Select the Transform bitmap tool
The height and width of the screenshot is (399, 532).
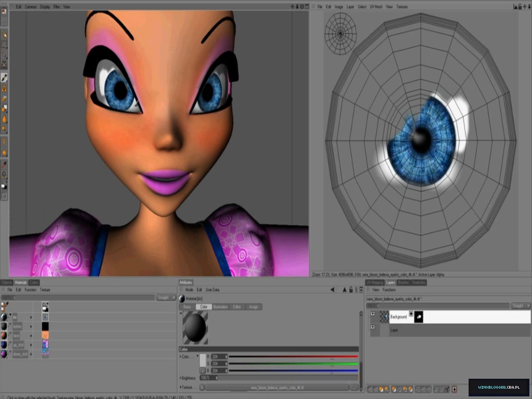pos(4,64)
